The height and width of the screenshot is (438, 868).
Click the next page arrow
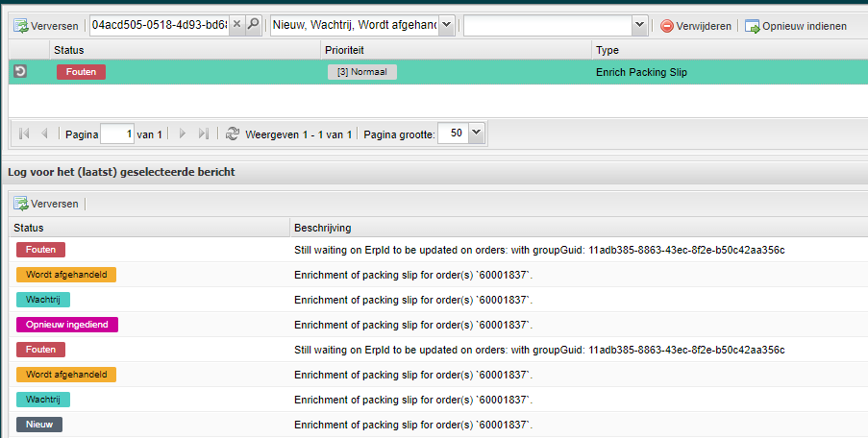tap(183, 134)
